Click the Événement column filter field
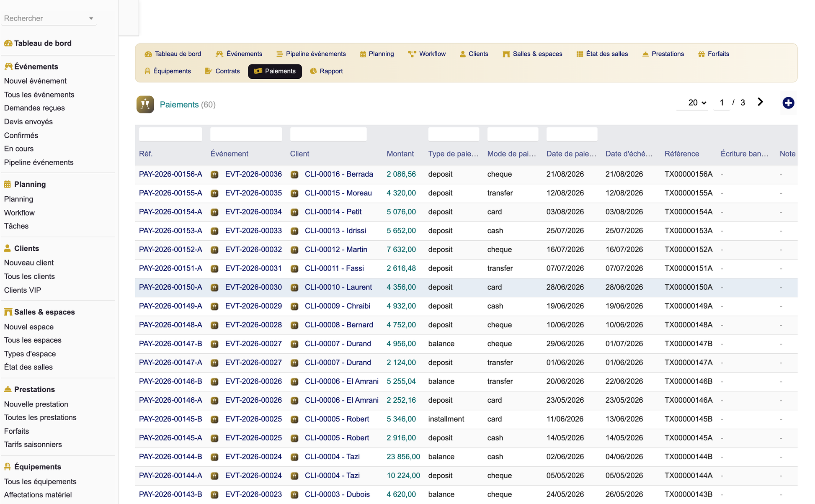This screenshot has height=504, width=815. click(246, 134)
